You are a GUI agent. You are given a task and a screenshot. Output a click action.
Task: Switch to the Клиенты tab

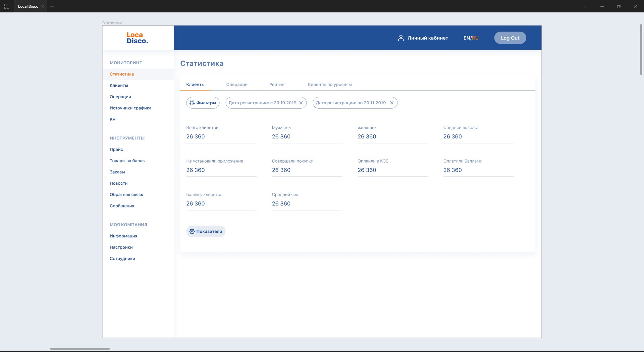[x=195, y=84]
